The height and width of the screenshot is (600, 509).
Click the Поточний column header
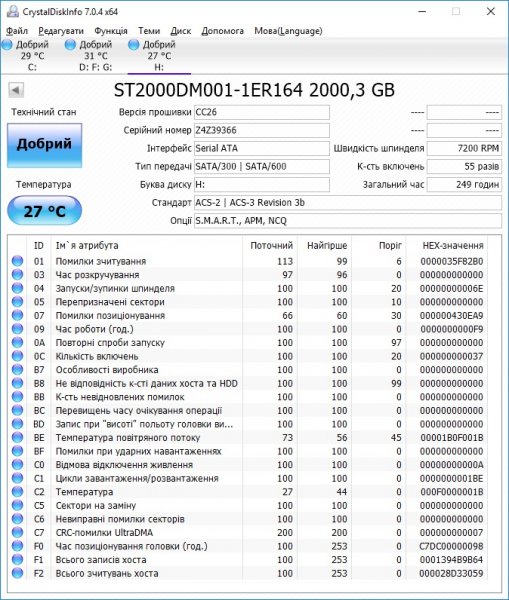click(270, 246)
